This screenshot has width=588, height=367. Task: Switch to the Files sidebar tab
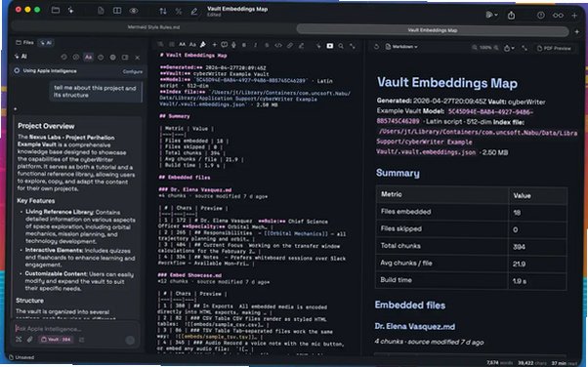click(24, 42)
